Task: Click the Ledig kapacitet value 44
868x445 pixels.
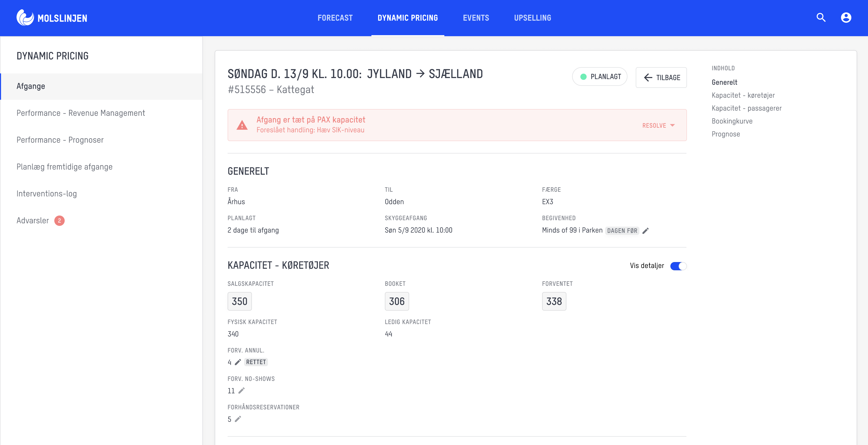Action: tap(388, 334)
